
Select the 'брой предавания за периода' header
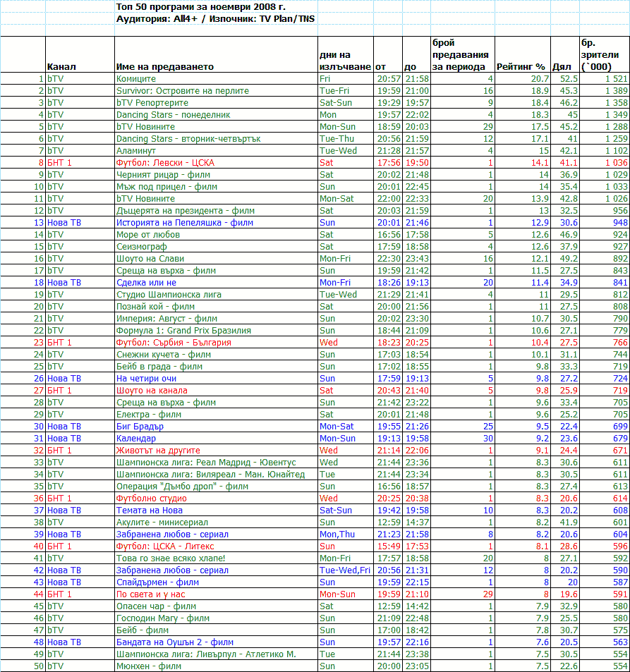[x=460, y=55]
